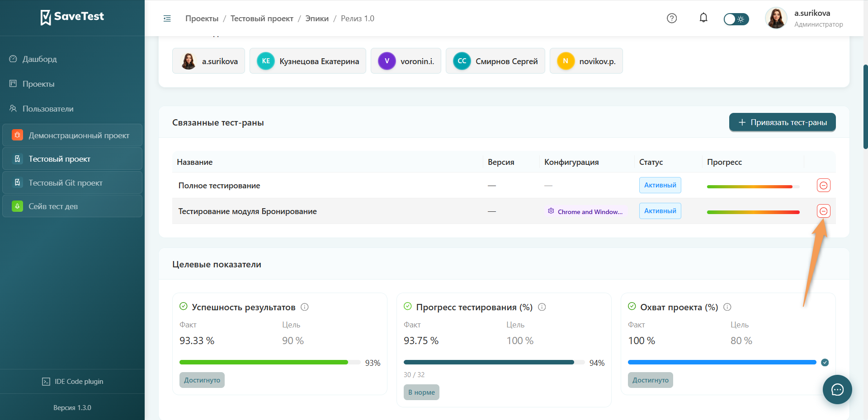The height and width of the screenshot is (420, 868).
Task: Click Привязать тест-раны button
Action: click(783, 122)
